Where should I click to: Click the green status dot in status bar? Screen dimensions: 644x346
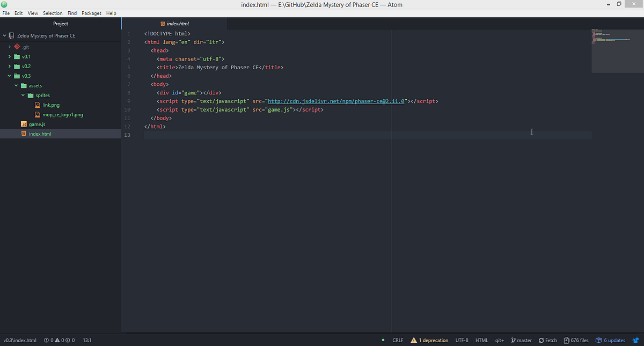pyautogui.click(x=383, y=340)
